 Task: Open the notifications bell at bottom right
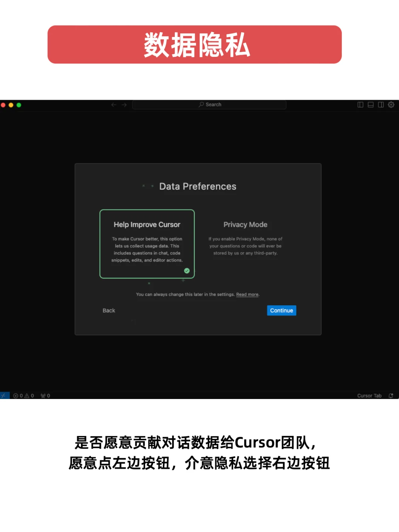pyautogui.click(x=391, y=395)
